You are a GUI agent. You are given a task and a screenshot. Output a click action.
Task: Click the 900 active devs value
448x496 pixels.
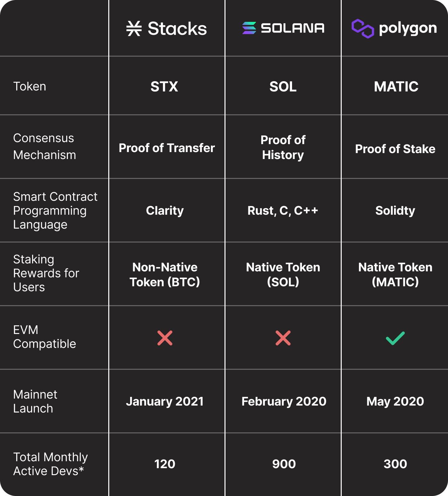[x=284, y=464]
